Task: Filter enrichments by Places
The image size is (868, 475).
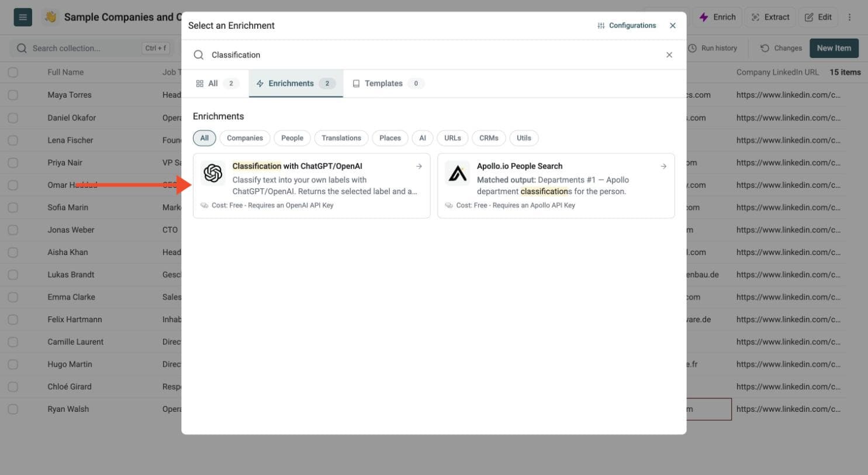Action: coord(390,138)
